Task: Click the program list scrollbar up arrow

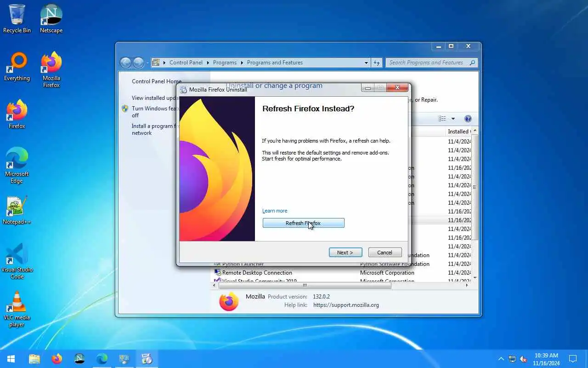Action: coord(475,131)
